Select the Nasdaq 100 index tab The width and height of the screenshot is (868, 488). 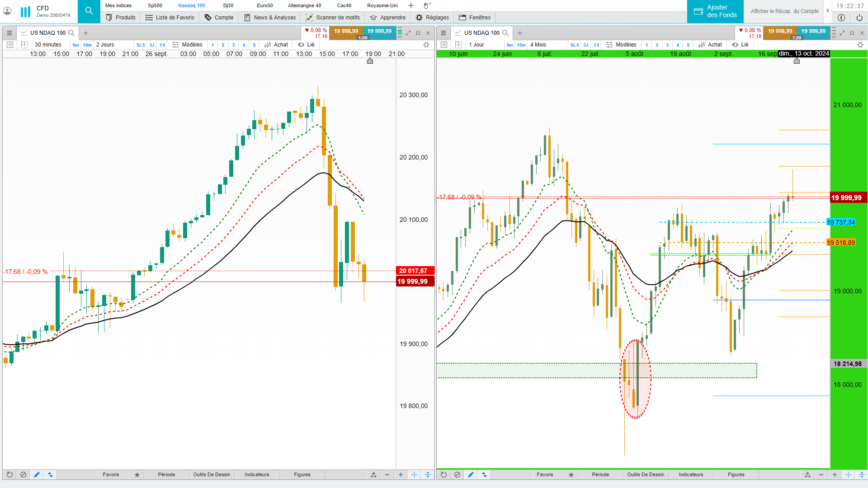click(191, 5)
